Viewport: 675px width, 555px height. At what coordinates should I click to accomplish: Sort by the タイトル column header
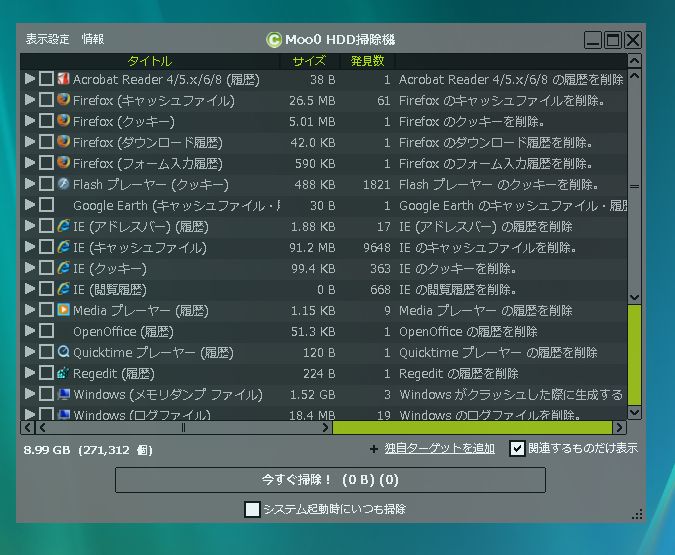(x=150, y=61)
